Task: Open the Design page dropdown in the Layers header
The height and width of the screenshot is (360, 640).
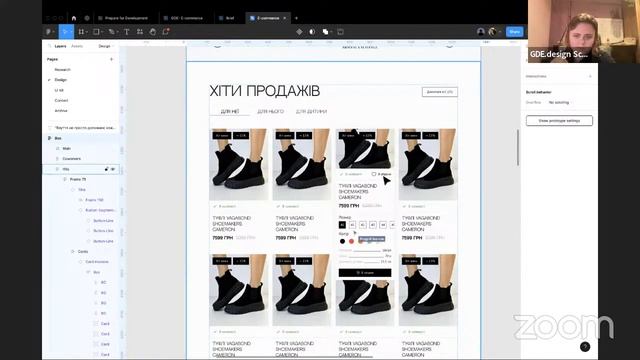Action: [x=106, y=46]
